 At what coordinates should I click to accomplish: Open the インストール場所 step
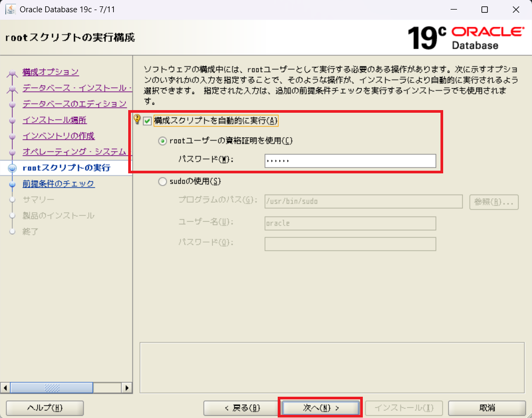(x=54, y=120)
